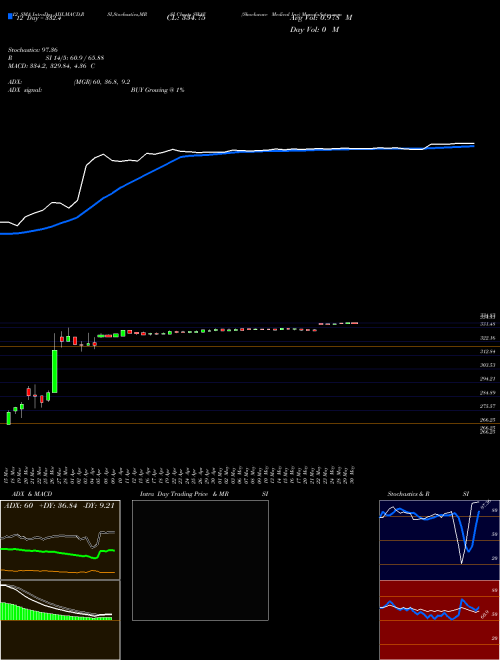
Task: Click the 'Stochastics & R' panel title
Action: pos(409,494)
